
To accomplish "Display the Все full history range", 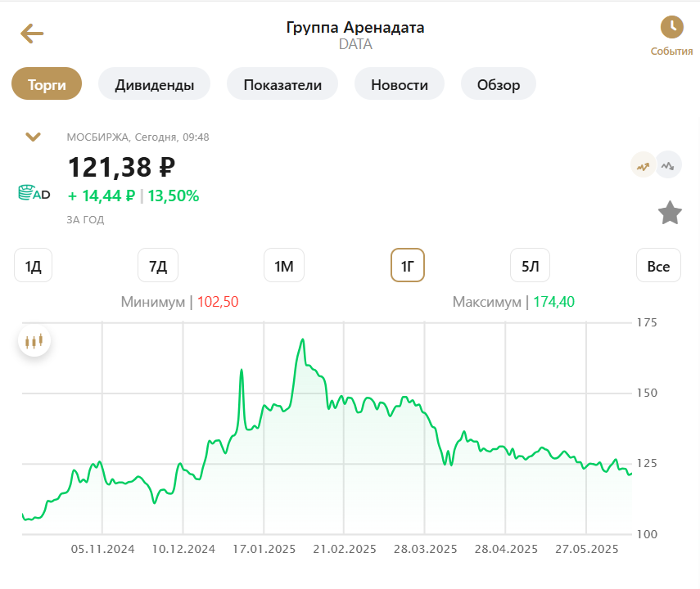I will pyautogui.click(x=658, y=266).
